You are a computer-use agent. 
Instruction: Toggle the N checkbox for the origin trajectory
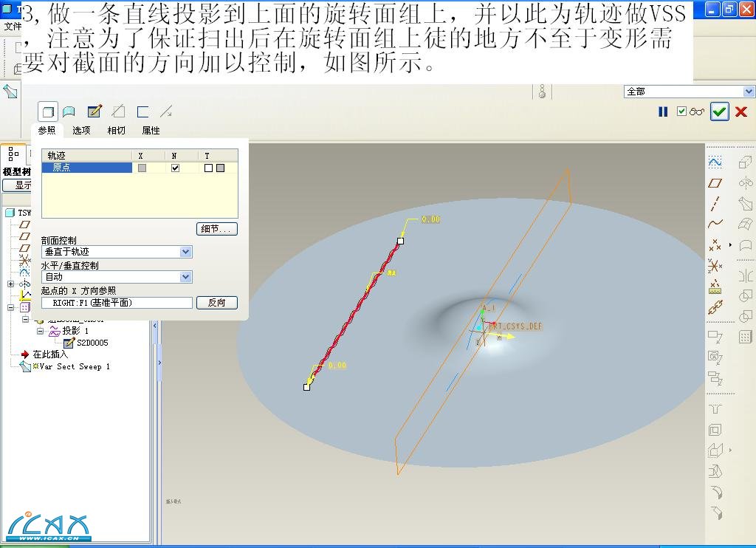[175, 168]
